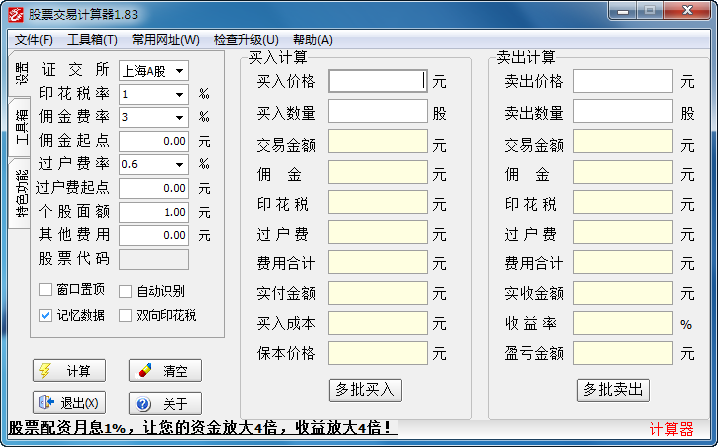This screenshot has height=447, width=718.
Task: Open the 股票配资 advertisement link
Action: tap(203, 428)
